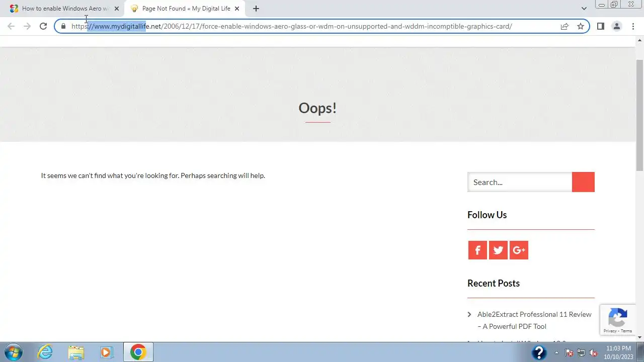Expand the tab search dropdown arrow

[x=584, y=9]
